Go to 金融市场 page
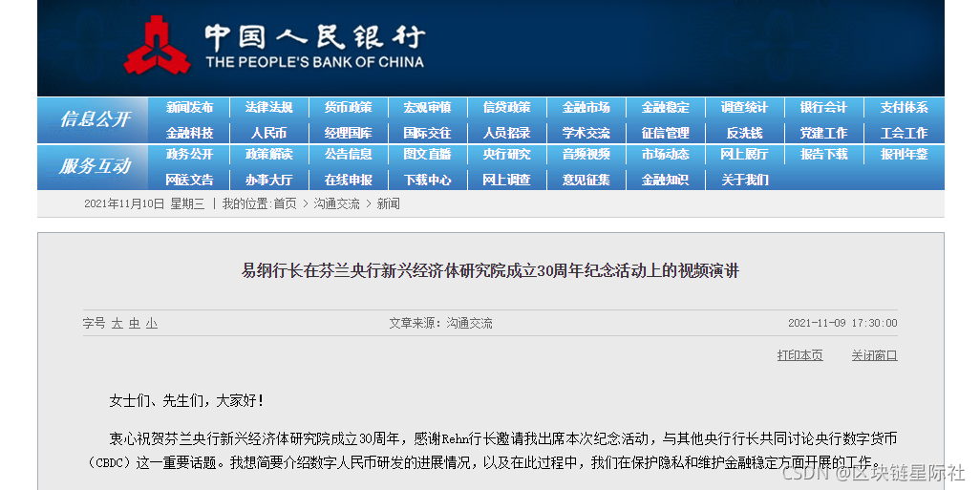980x490 pixels. (586, 108)
